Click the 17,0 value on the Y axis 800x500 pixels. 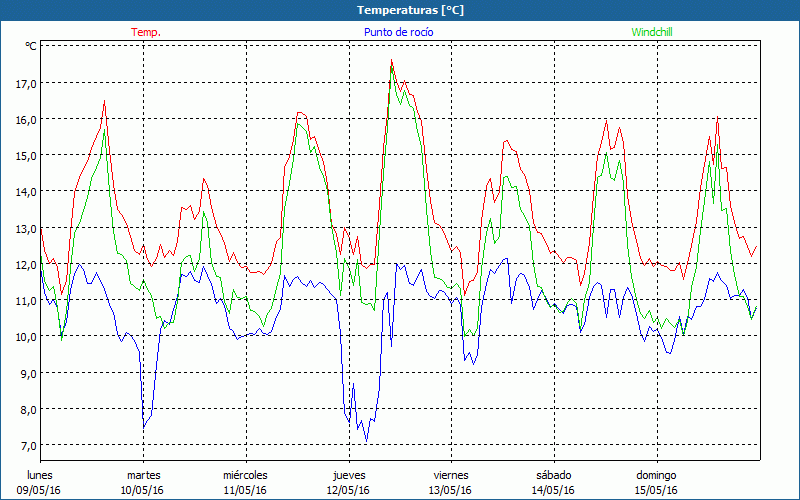pyautogui.click(x=24, y=83)
